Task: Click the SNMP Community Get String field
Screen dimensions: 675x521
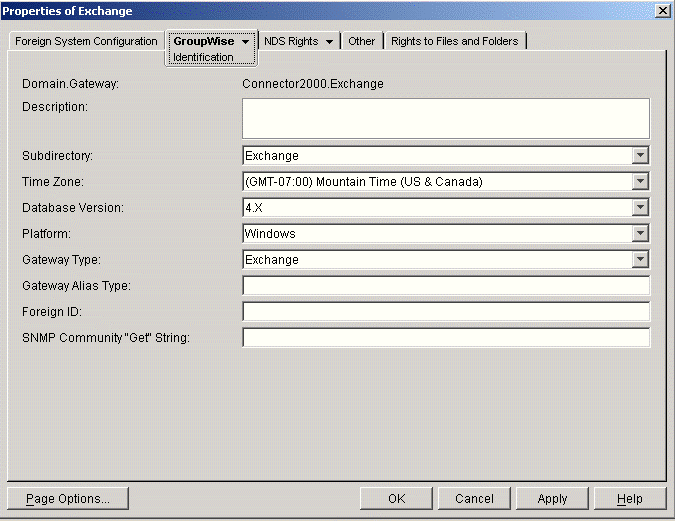Action: pos(446,337)
